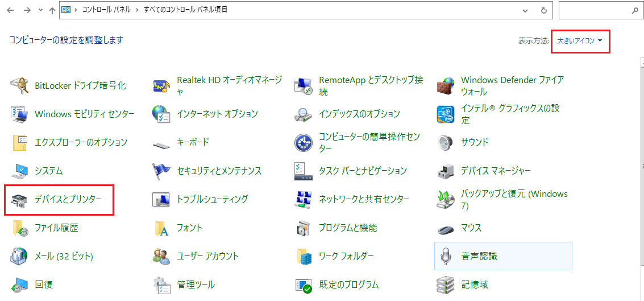Open the バックアップと復元 (Windows 7) icon
Image resolution: width=644 pixels, height=301 pixels.
pyautogui.click(x=446, y=199)
